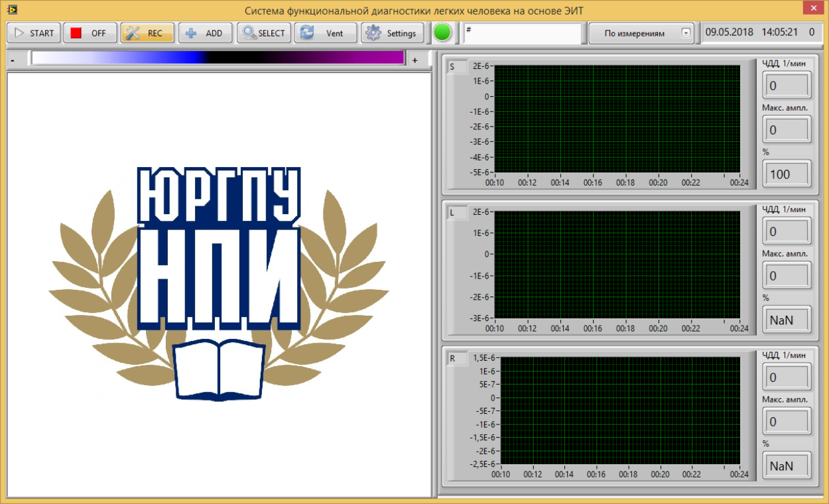Image resolution: width=829 pixels, height=504 pixels.
Task: Click the 00:24 time label under the S chart
Action: pos(739,182)
